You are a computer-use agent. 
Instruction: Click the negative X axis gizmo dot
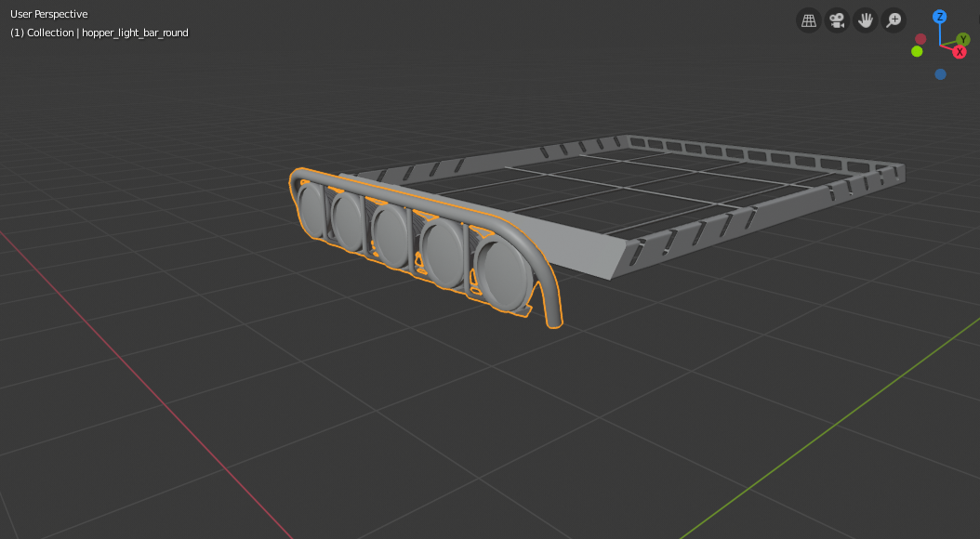click(920, 39)
